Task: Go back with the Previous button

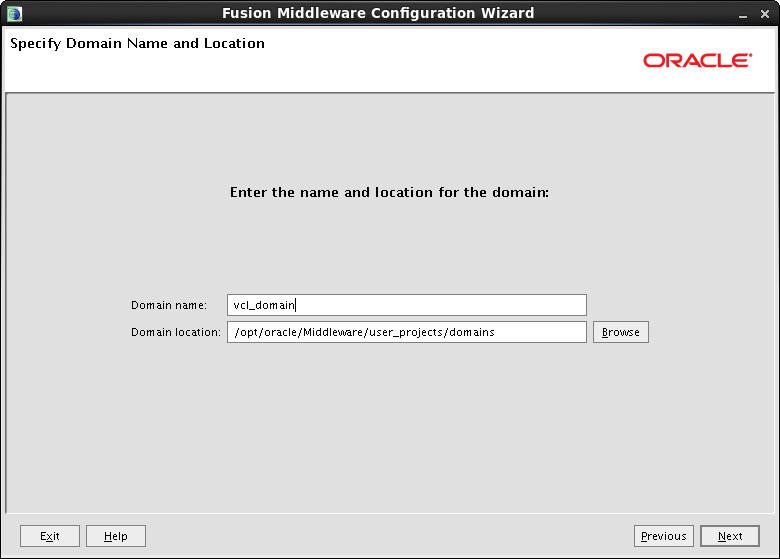Action: [x=664, y=536]
